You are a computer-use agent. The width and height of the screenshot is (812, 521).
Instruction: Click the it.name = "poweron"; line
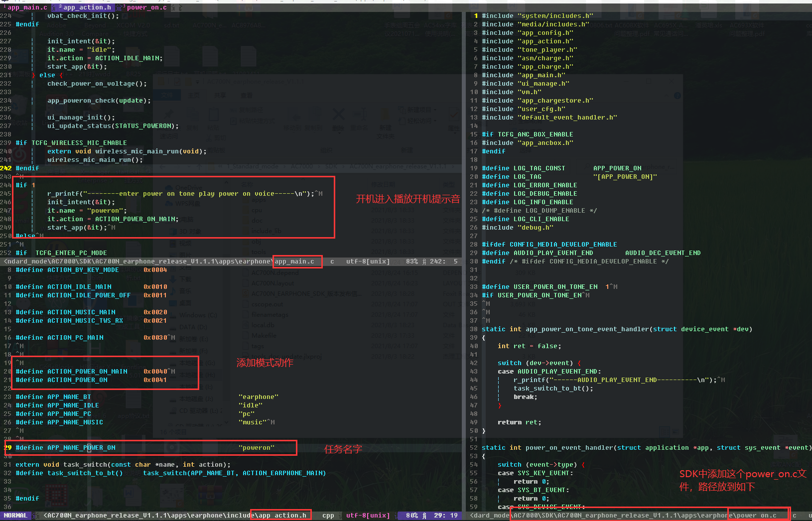click(87, 211)
